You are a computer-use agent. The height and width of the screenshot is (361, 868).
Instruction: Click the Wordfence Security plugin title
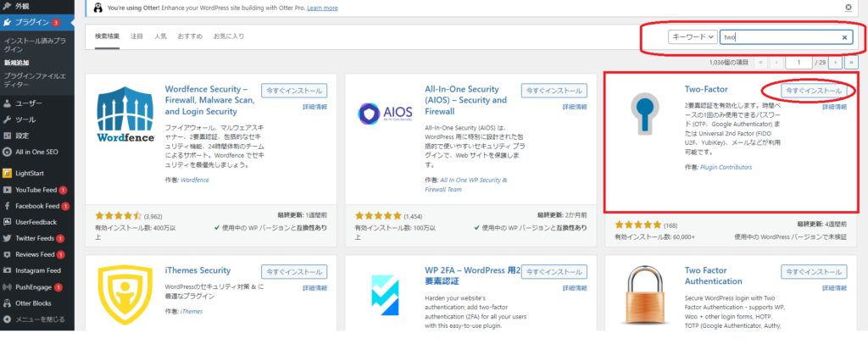pyautogui.click(x=210, y=100)
